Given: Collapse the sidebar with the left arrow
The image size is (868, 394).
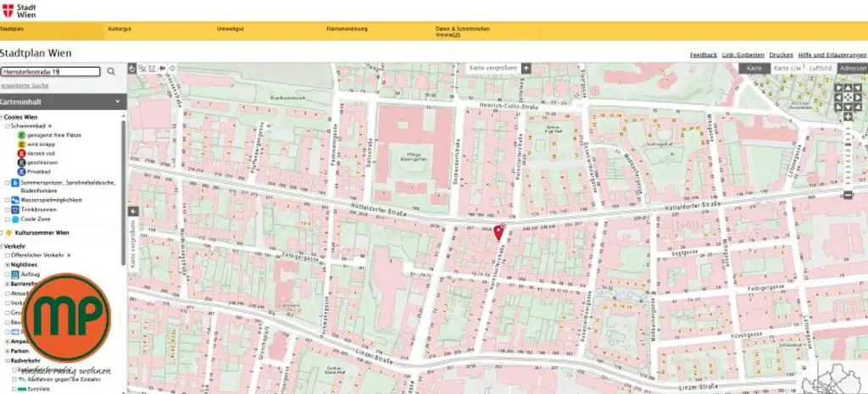Looking at the screenshot, I should (133, 211).
